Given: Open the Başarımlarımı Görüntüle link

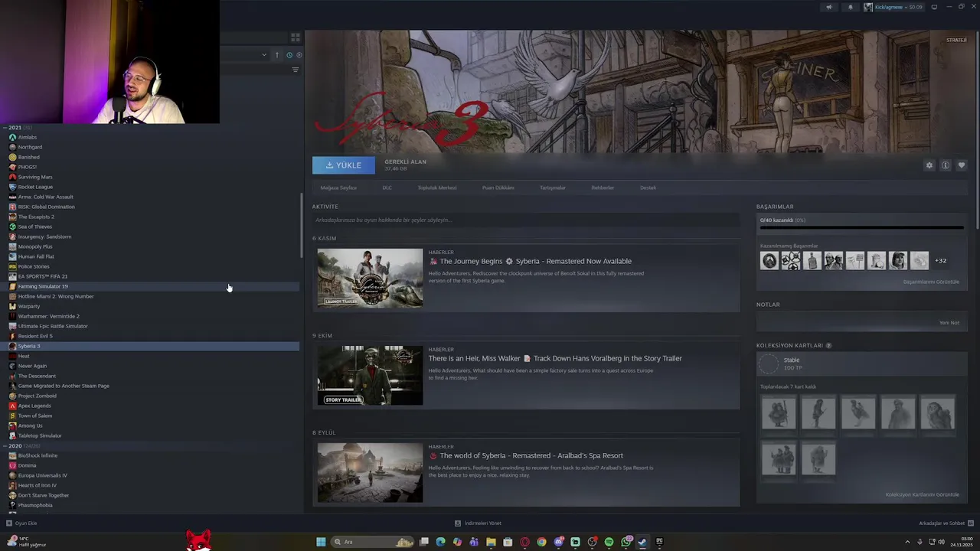Looking at the screenshot, I should [x=931, y=282].
